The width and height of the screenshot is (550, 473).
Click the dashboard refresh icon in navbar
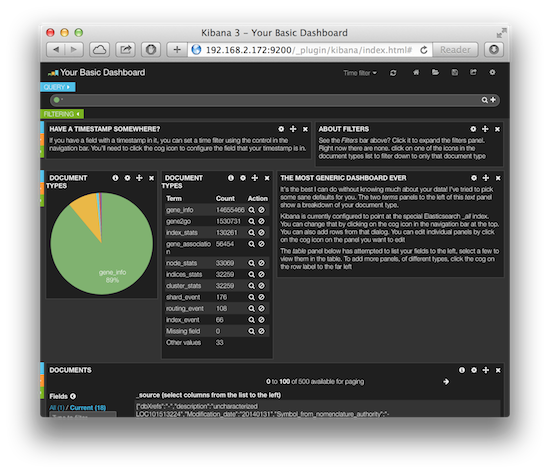pyautogui.click(x=393, y=73)
